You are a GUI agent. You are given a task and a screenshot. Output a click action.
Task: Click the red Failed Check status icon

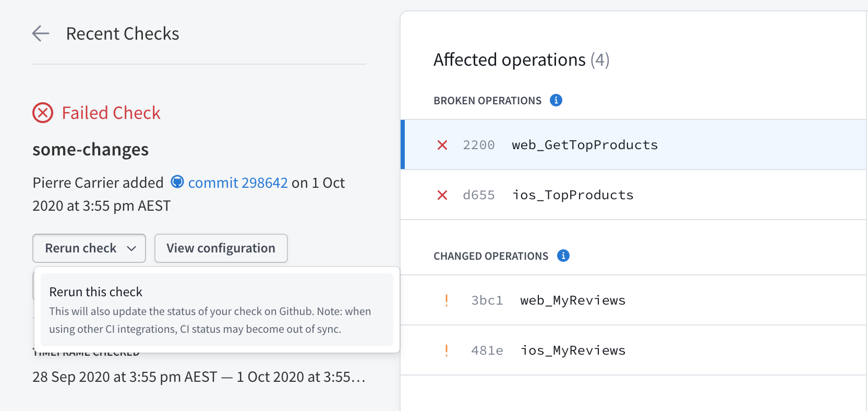pyautogui.click(x=43, y=113)
